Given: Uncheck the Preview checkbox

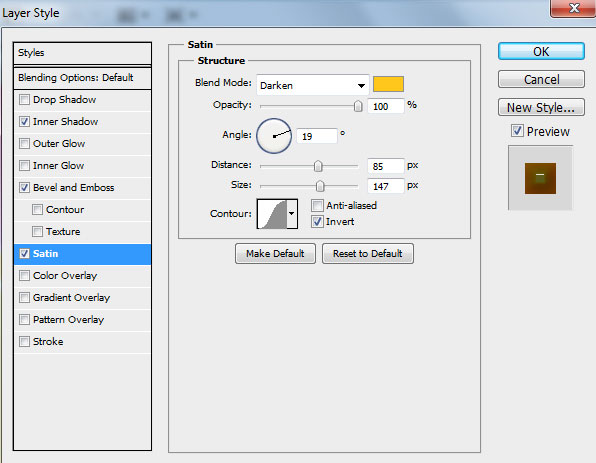Looking at the screenshot, I should coord(517,131).
